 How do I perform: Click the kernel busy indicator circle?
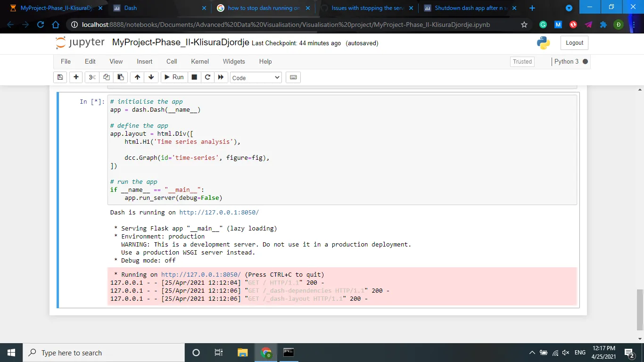[x=586, y=61]
